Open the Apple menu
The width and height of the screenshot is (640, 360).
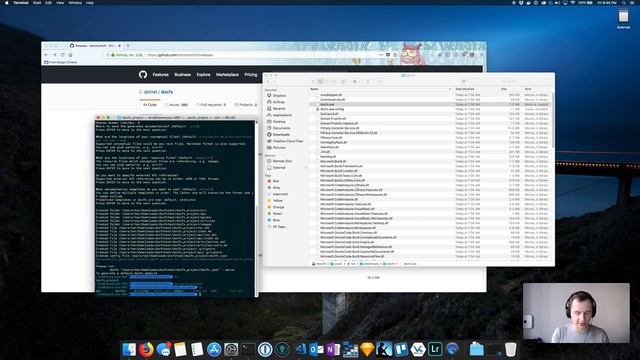point(7,2)
